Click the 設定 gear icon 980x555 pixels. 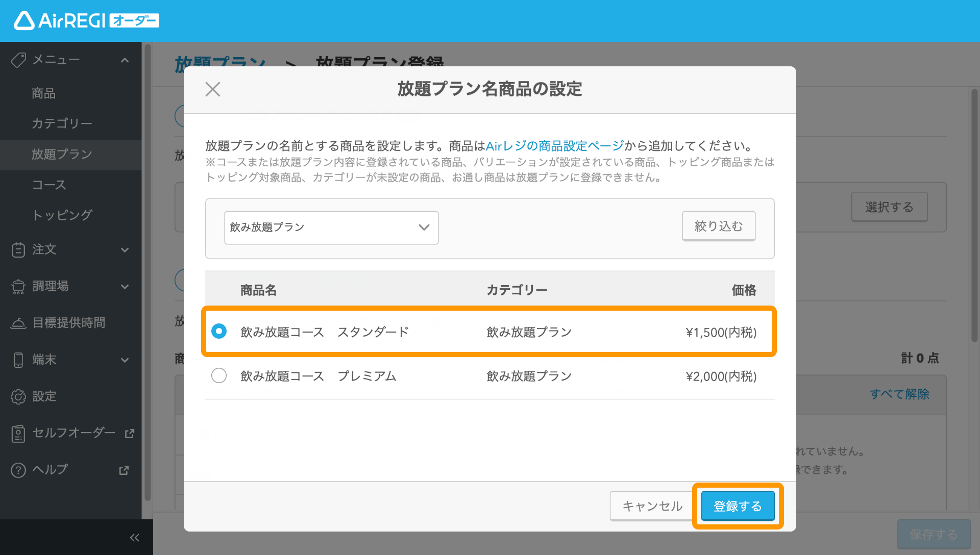18,396
